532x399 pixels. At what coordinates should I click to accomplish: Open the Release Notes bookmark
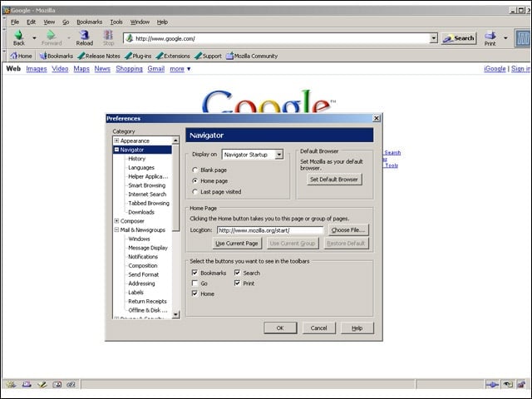(99, 56)
